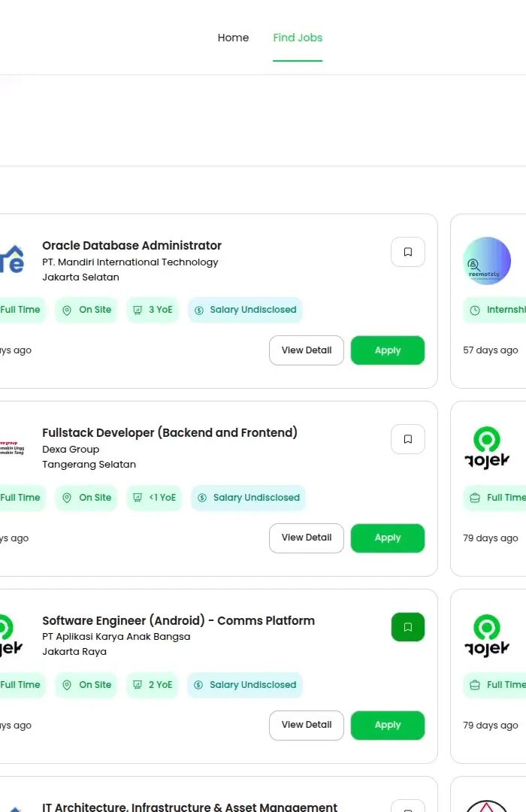Open IT Architecture, Infrastructure & Asset Management title
The height and width of the screenshot is (812, 526).
[190, 807]
